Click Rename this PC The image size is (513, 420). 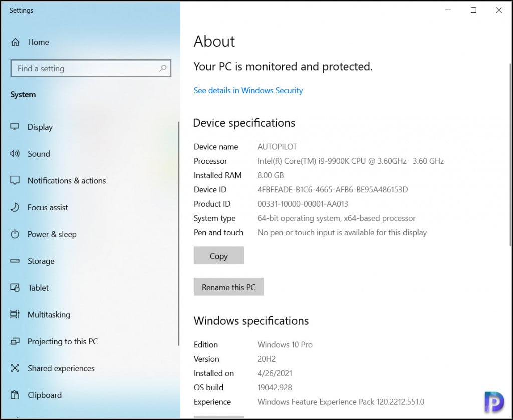pyautogui.click(x=228, y=287)
